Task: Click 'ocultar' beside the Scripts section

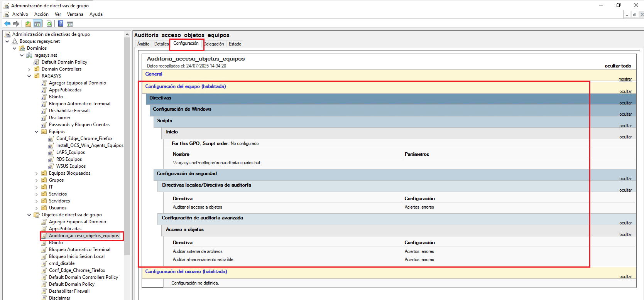Action: click(x=625, y=126)
